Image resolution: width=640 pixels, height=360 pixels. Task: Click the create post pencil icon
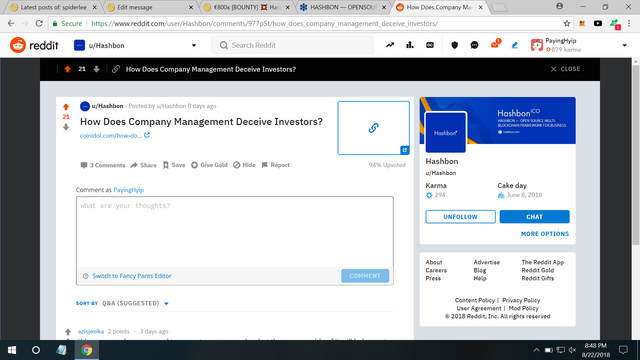pos(515,45)
